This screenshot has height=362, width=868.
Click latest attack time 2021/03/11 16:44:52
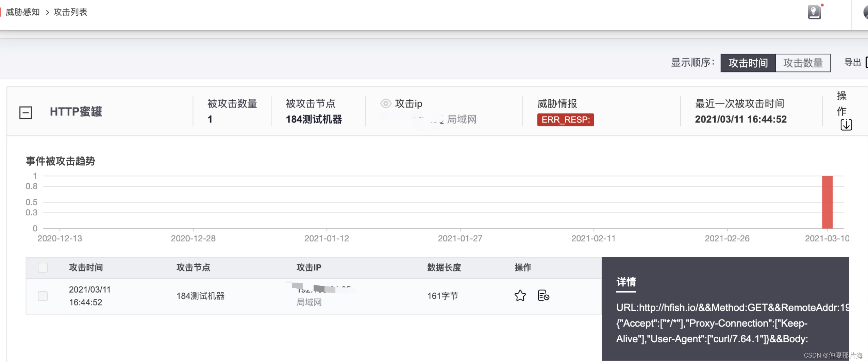(740, 119)
